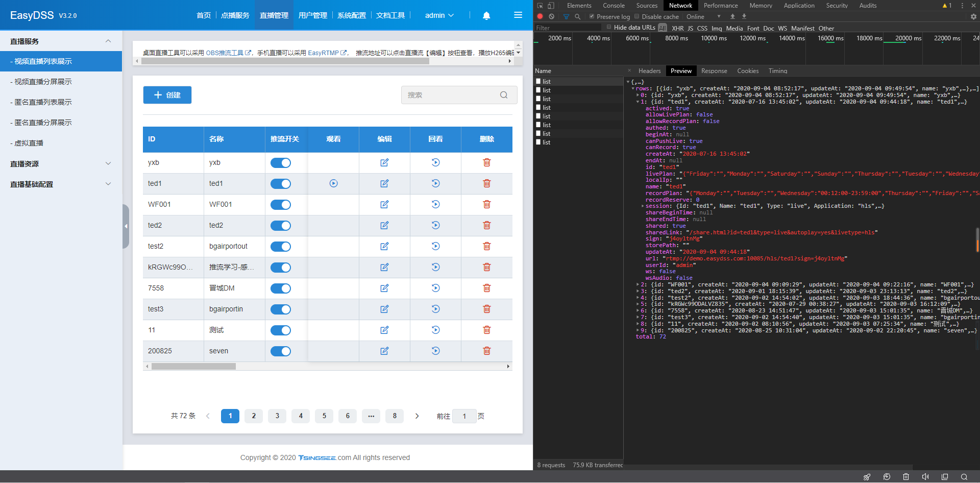Clear the network log icon
Screen dimensions: 980x483
552,16
